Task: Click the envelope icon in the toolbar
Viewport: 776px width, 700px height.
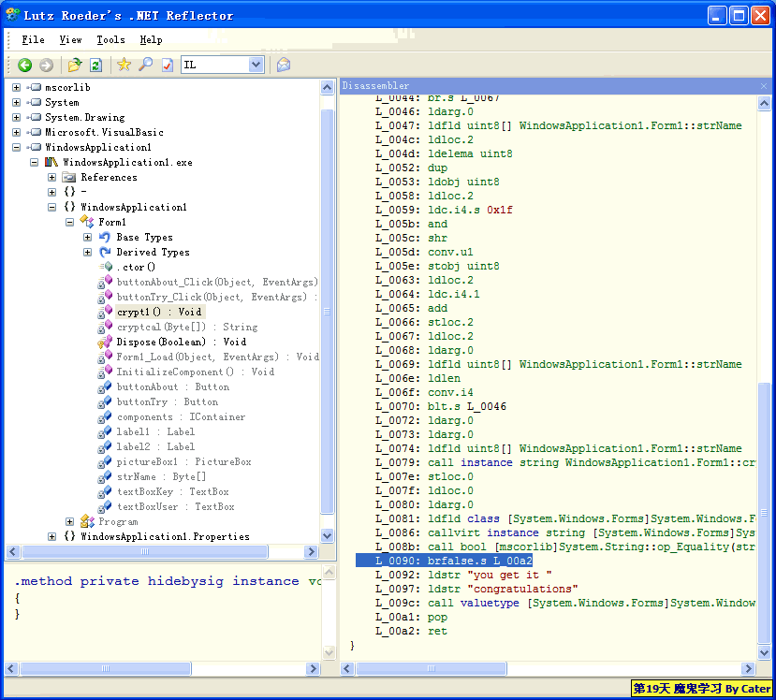Action: (284, 65)
